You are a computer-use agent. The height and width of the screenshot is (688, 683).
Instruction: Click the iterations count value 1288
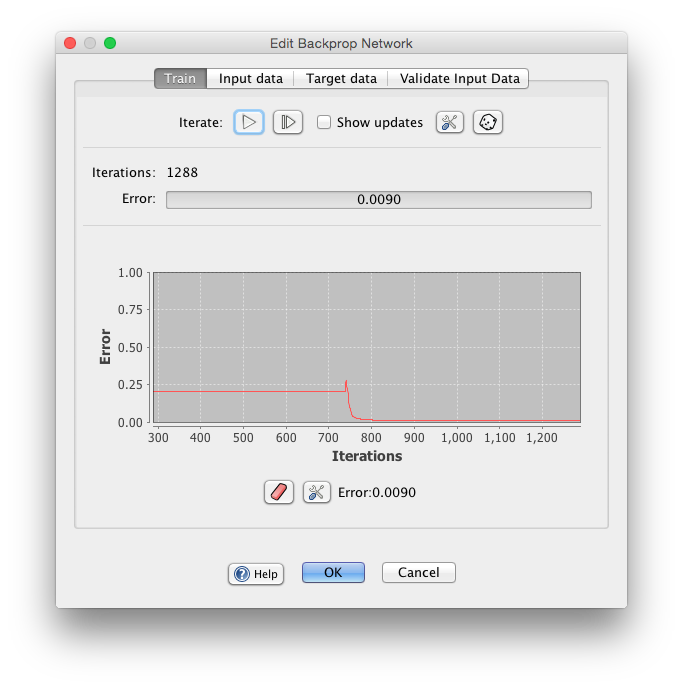(x=182, y=172)
